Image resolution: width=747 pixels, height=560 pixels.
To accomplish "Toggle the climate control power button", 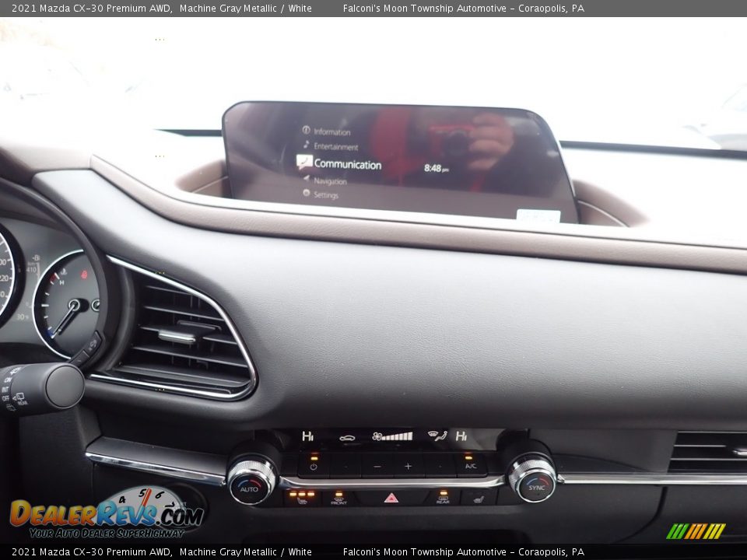I will click(x=313, y=466).
